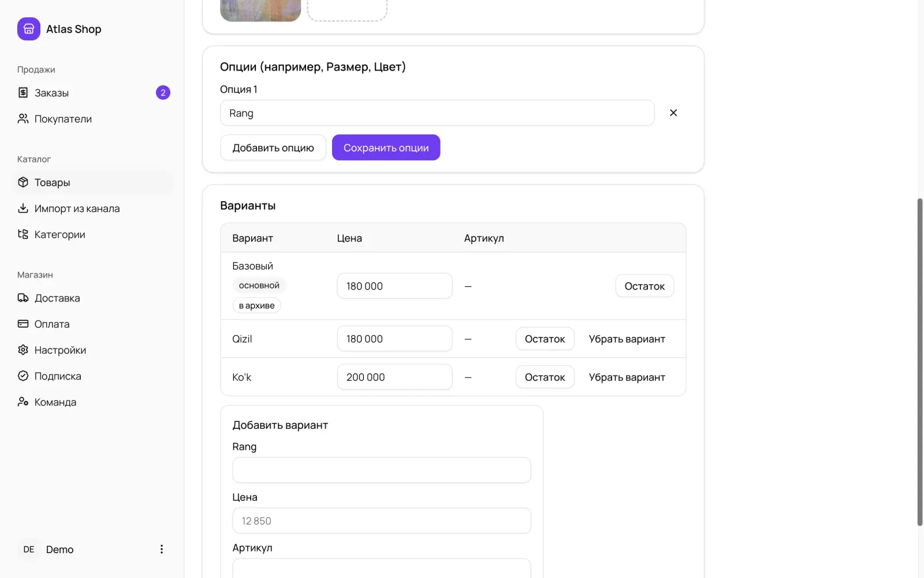924x578 pixels.
Task: Open Импорт из канала page
Action: pyautogui.click(x=92, y=208)
